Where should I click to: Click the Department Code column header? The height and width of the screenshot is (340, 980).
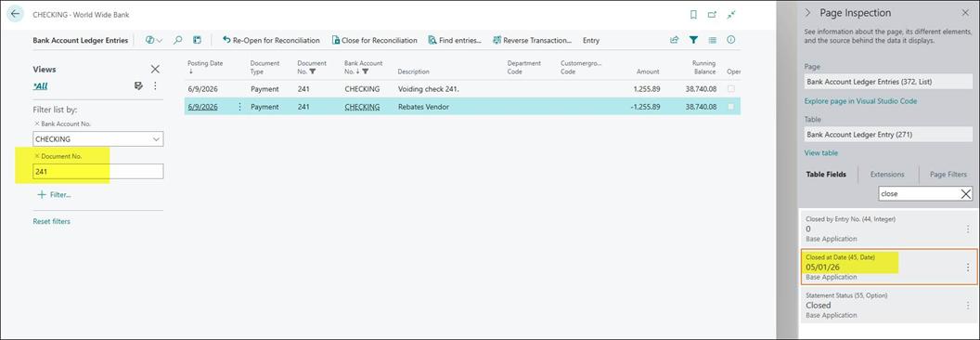[x=523, y=67]
